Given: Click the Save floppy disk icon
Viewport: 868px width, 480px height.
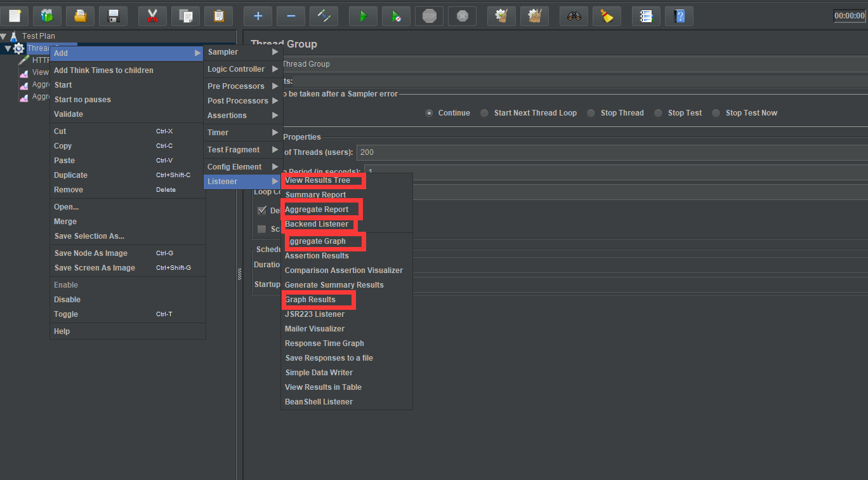Looking at the screenshot, I should pyautogui.click(x=113, y=16).
